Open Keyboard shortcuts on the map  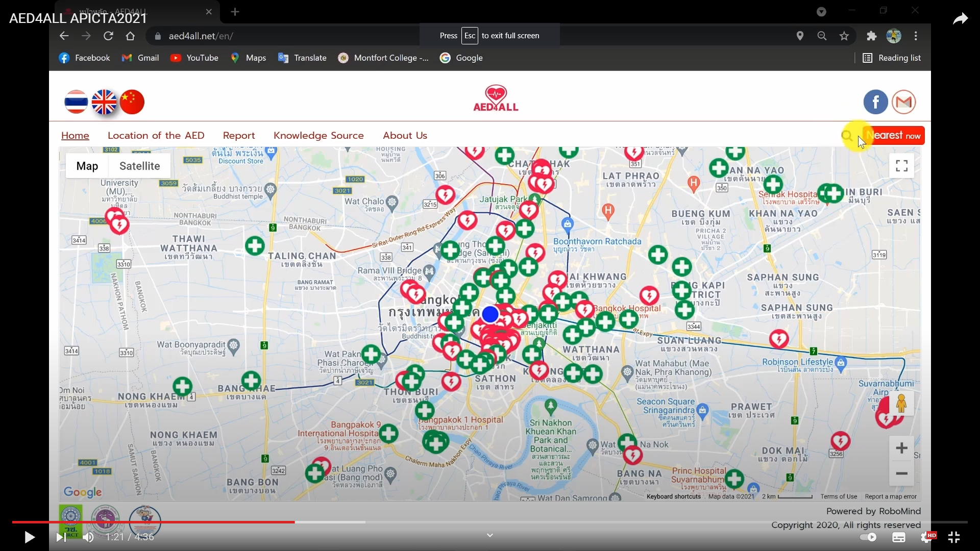point(674,496)
